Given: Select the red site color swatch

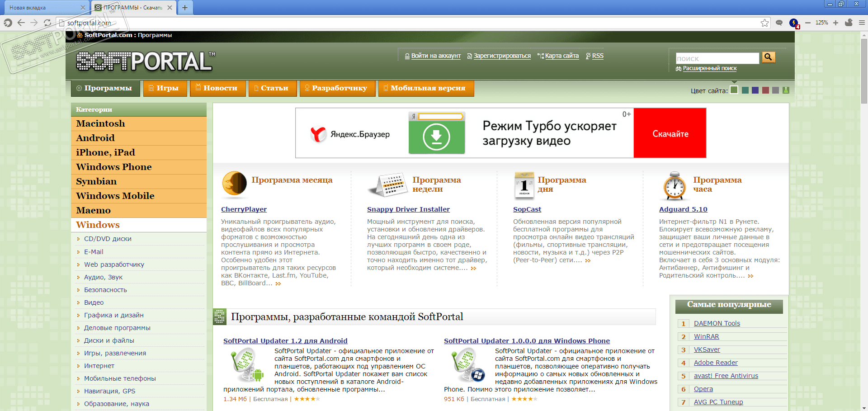Looking at the screenshot, I should point(765,90).
